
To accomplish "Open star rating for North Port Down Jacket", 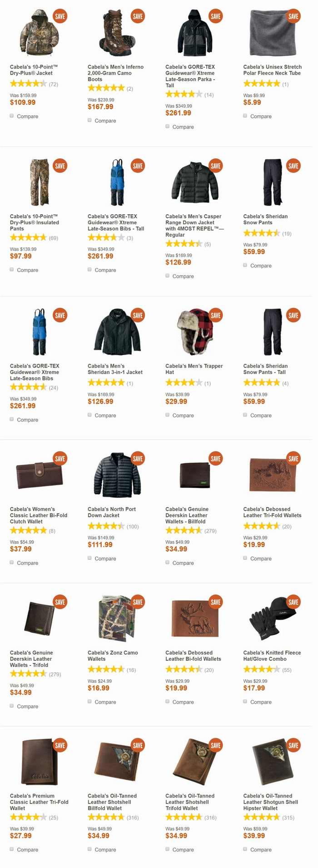I will coord(106,526).
